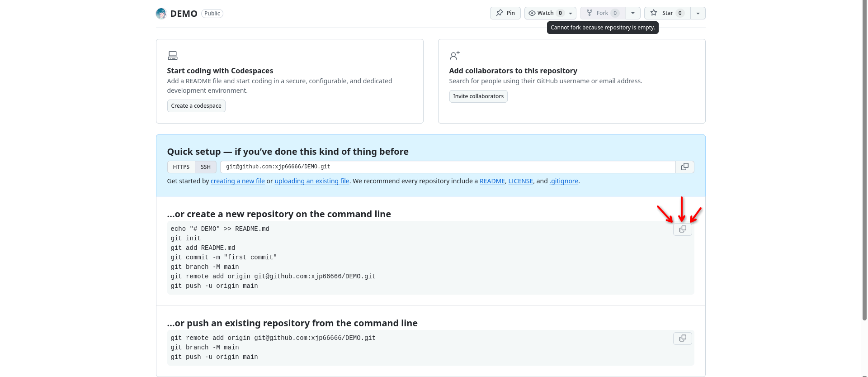This screenshot has height=377, width=868.
Task: Click the 'git commit -m "first commit"' line
Action: 224,258
